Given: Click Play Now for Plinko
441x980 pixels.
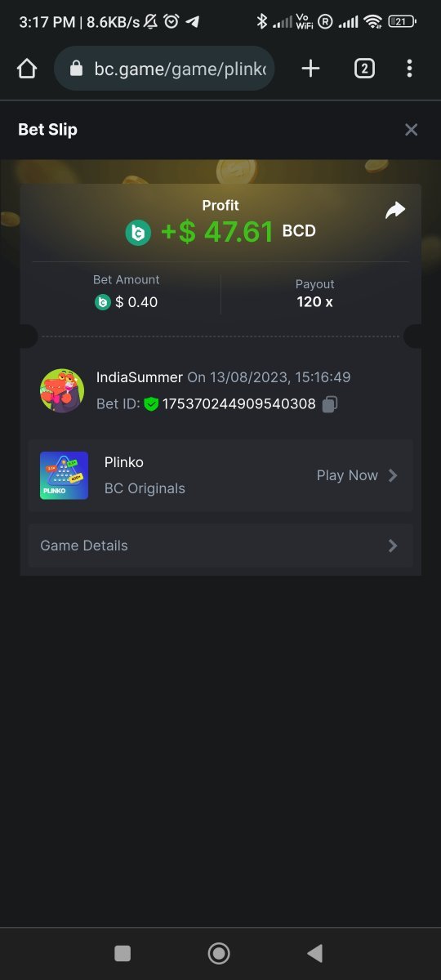Looking at the screenshot, I should [x=347, y=475].
